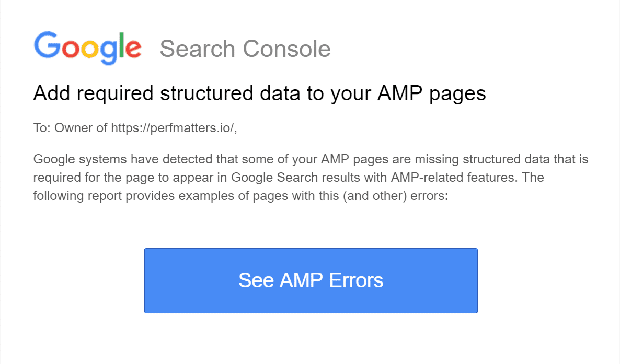Click the yellow 'o' in the Google logo
The width and height of the screenshot is (620, 364).
pyautogui.click(x=89, y=50)
